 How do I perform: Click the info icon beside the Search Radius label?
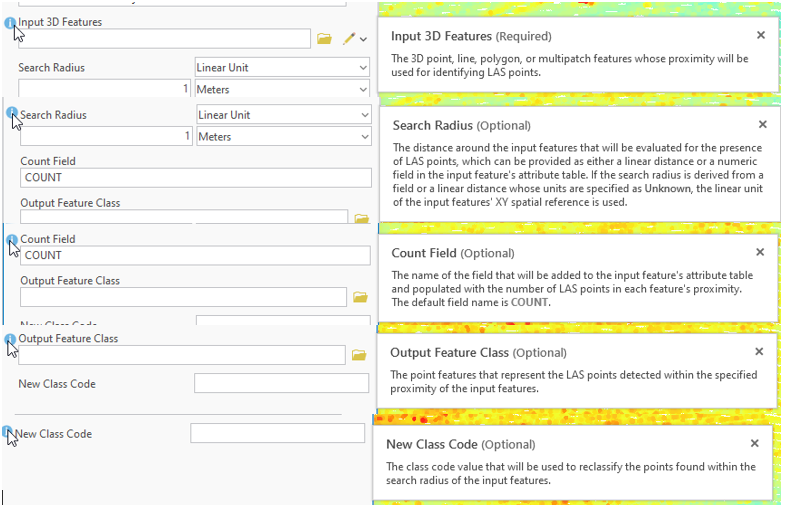[12, 113]
